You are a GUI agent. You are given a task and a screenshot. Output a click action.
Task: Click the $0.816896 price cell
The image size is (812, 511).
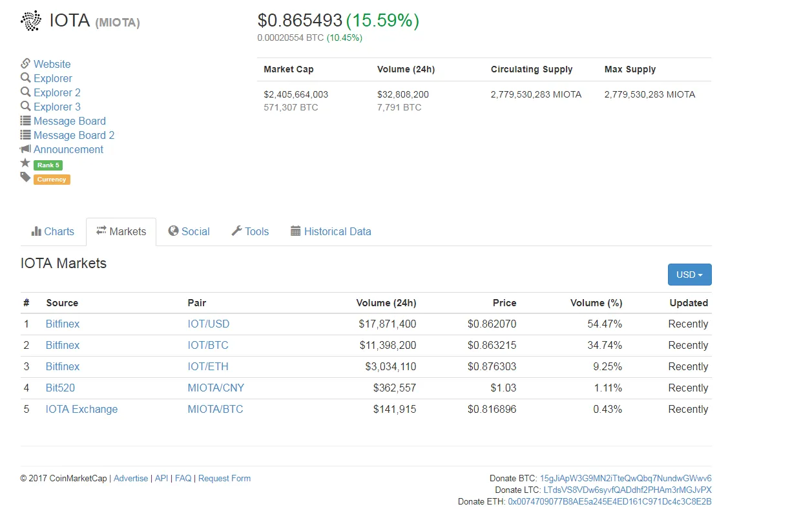pyautogui.click(x=492, y=409)
